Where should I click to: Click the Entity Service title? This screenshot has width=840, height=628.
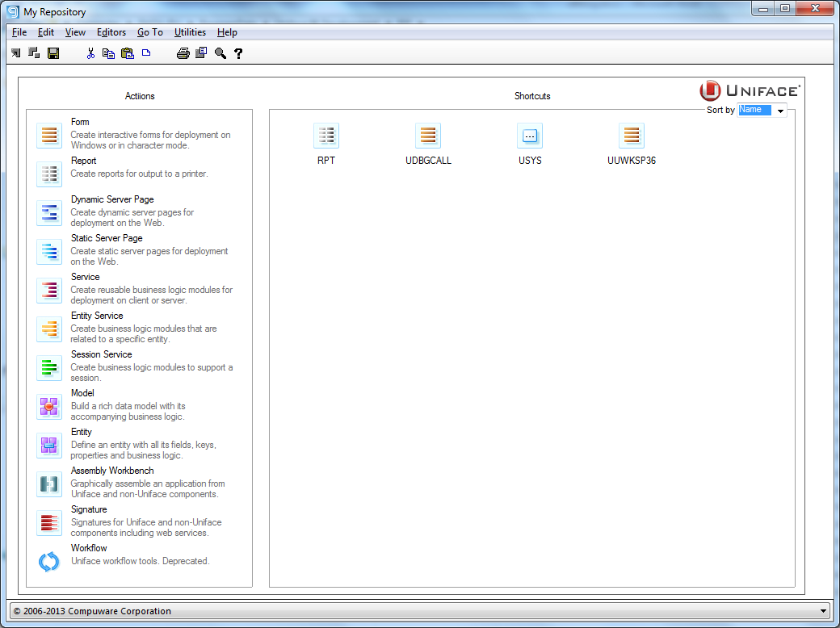click(97, 316)
